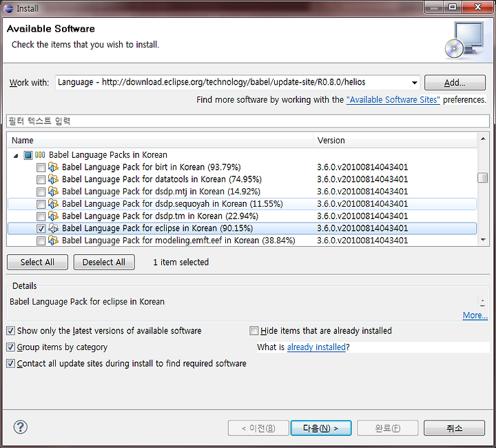Viewport: 496px width, 448px height.
Task: Toggle Group items by category checkbox
Action: click(x=10, y=347)
